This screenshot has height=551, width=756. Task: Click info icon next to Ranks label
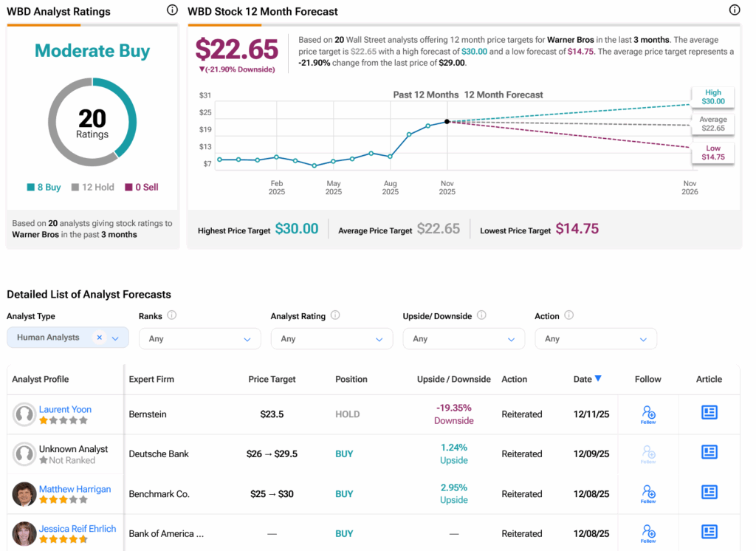172,315
